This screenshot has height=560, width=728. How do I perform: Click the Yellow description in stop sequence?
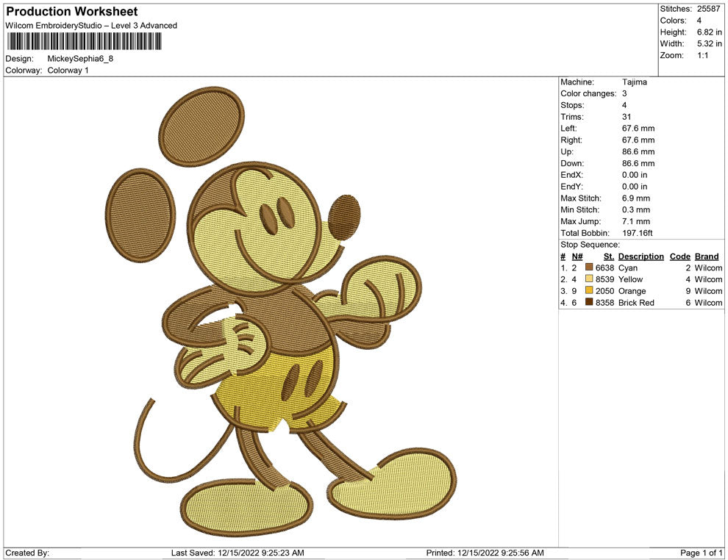tap(630, 279)
